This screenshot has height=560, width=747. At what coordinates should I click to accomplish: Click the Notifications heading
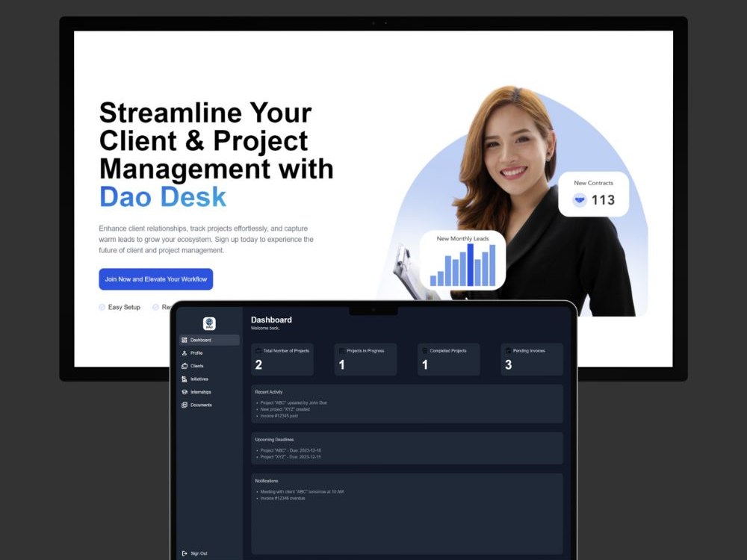(x=267, y=481)
